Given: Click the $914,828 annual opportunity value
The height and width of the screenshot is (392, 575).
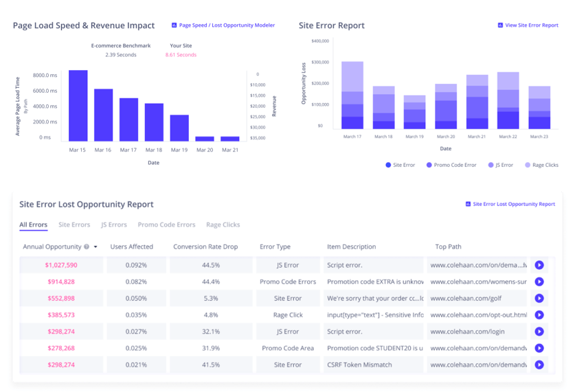Looking at the screenshot, I should click(61, 281).
